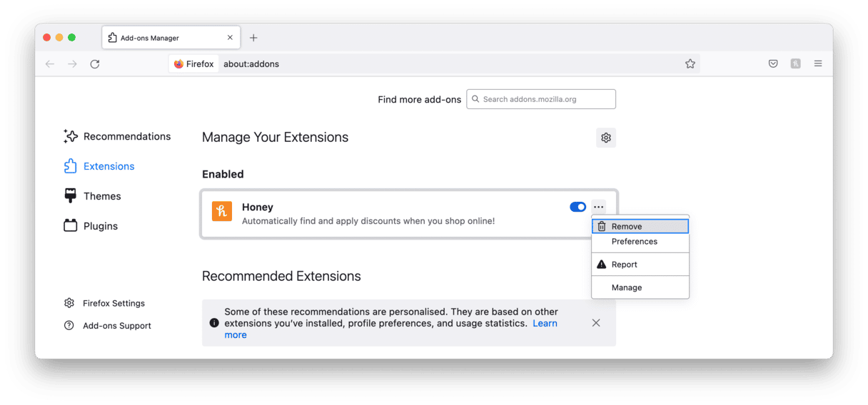Choose Report from the Honey menu
This screenshot has height=405, width=868.
click(640, 265)
